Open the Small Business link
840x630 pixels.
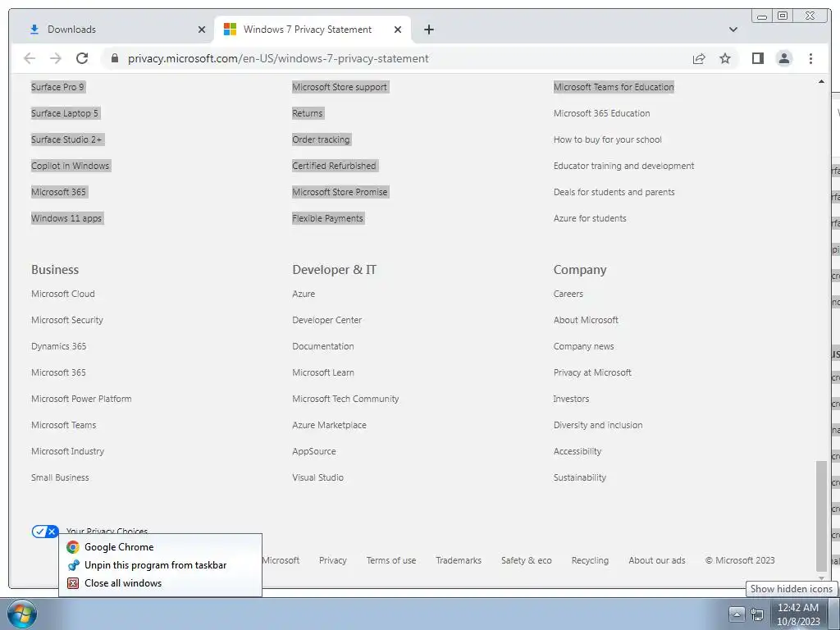click(60, 477)
